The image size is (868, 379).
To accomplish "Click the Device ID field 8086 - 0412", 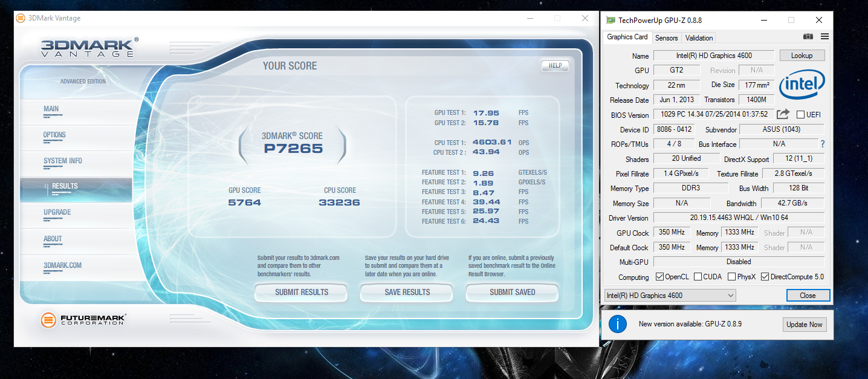I will tap(673, 129).
